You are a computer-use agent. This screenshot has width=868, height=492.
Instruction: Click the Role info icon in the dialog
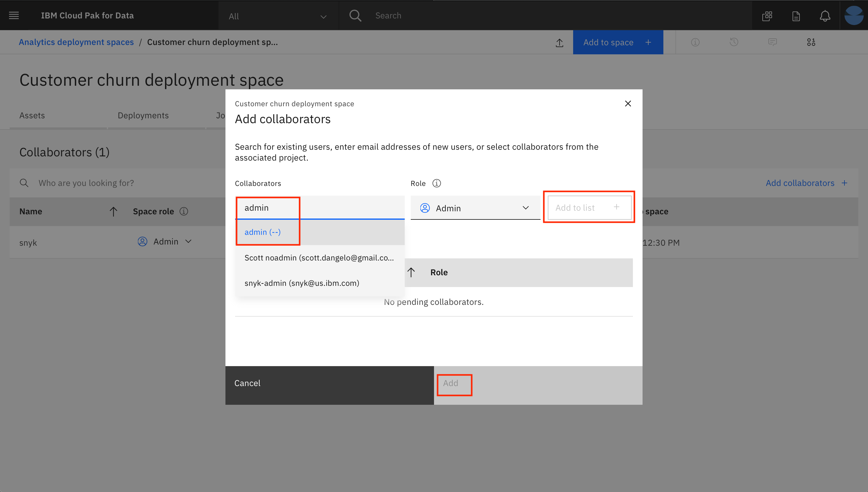pyautogui.click(x=436, y=184)
